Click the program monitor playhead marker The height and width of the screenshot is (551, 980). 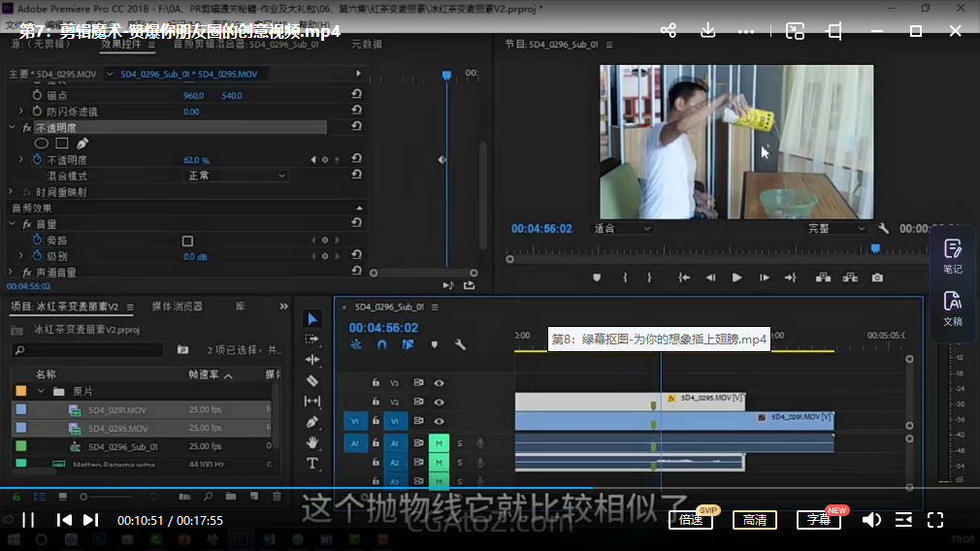(874, 248)
